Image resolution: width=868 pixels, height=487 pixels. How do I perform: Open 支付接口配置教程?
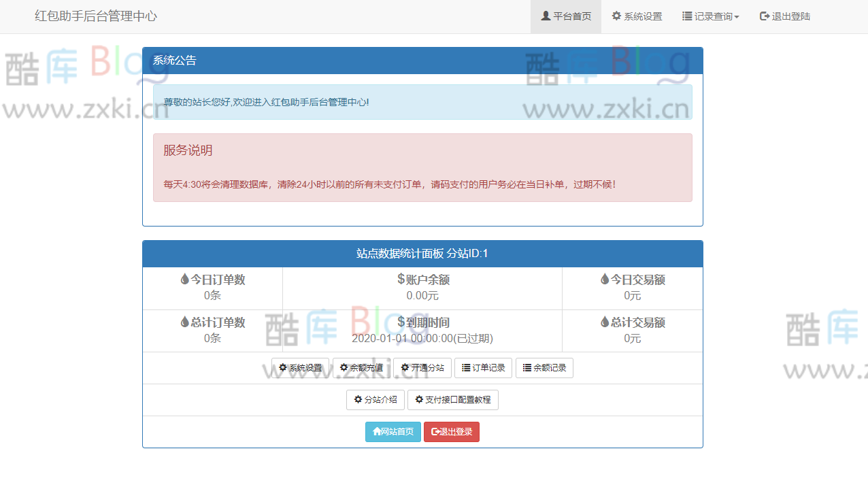tap(453, 399)
